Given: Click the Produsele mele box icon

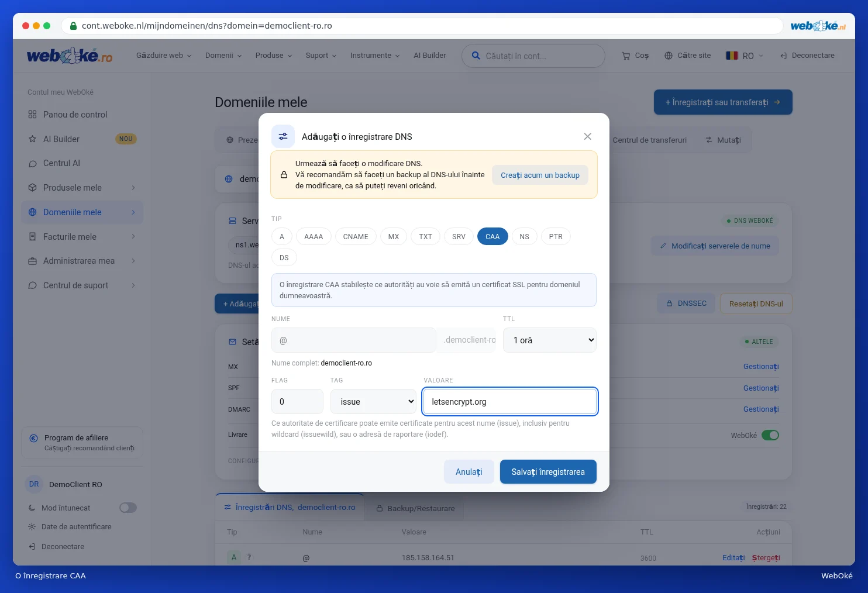Looking at the screenshot, I should [x=32, y=188].
